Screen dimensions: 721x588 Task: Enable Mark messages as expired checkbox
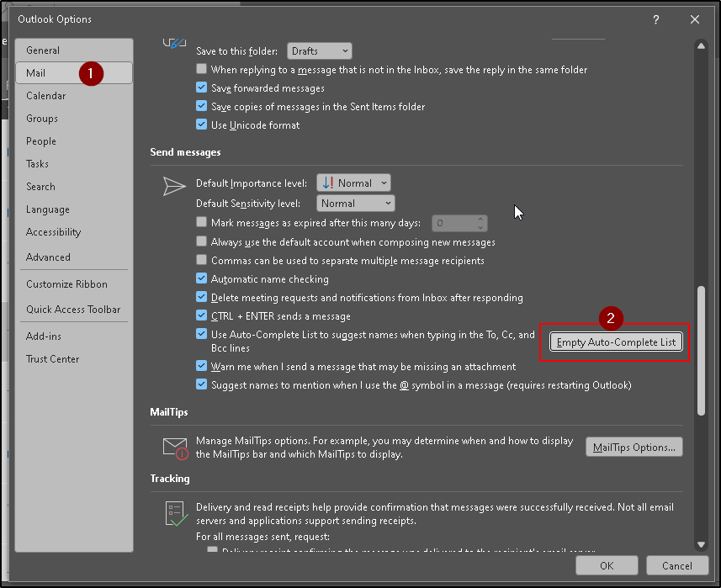coord(201,222)
